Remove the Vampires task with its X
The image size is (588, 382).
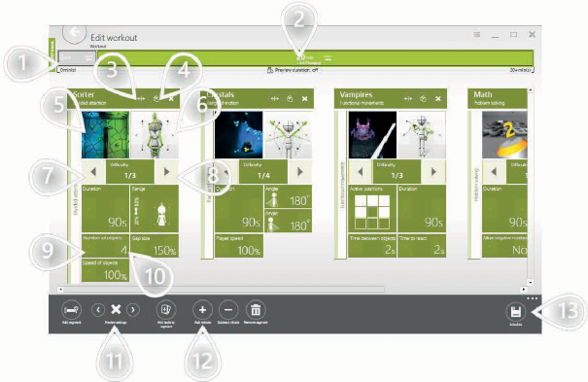pyautogui.click(x=438, y=98)
